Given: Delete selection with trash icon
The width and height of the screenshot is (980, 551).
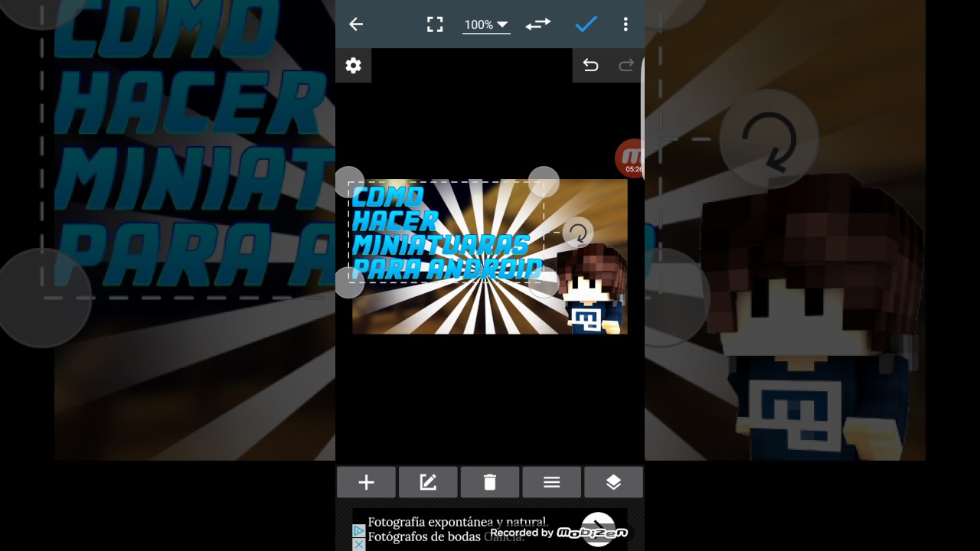Looking at the screenshot, I should pyautogui.click(x=490, y=482).
